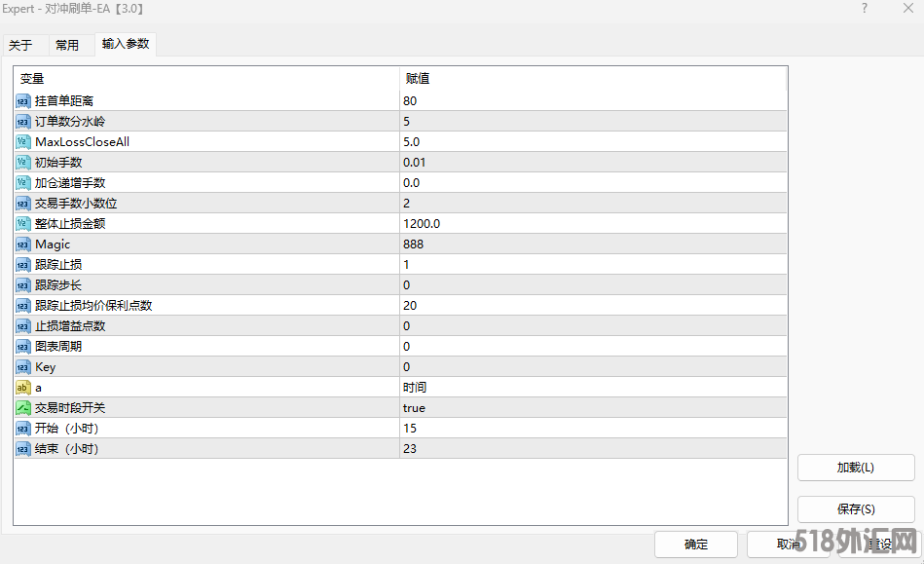Click the integer icon beside 挂首单距离

click(23, 101)
